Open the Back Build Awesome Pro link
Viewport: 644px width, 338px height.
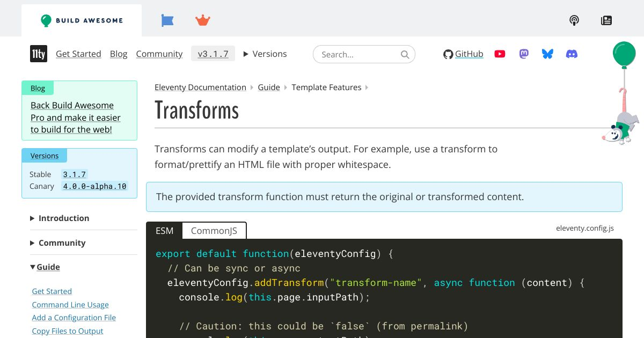click(76, 117)
